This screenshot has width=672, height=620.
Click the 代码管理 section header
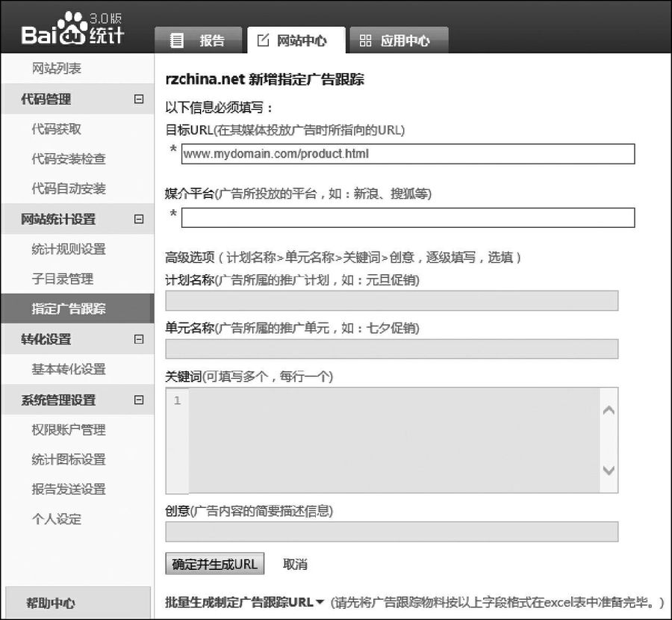[x=78, y=99]
